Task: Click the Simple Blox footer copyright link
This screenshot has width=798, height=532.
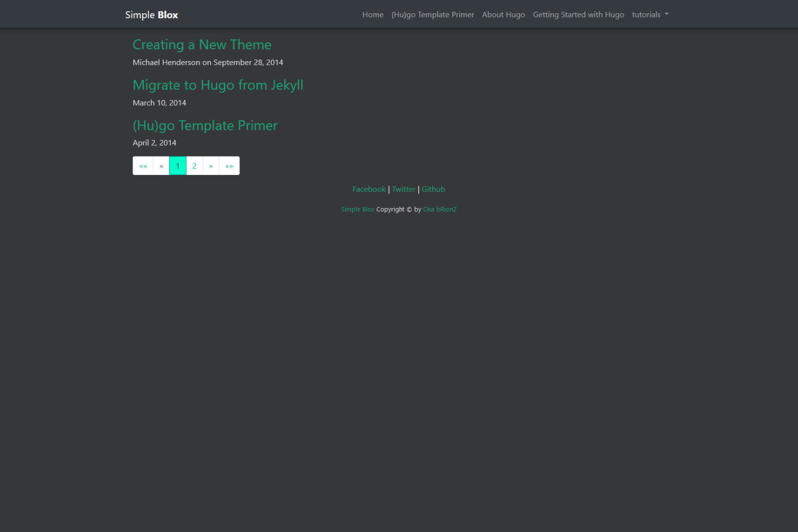Action: coord(358,210)
